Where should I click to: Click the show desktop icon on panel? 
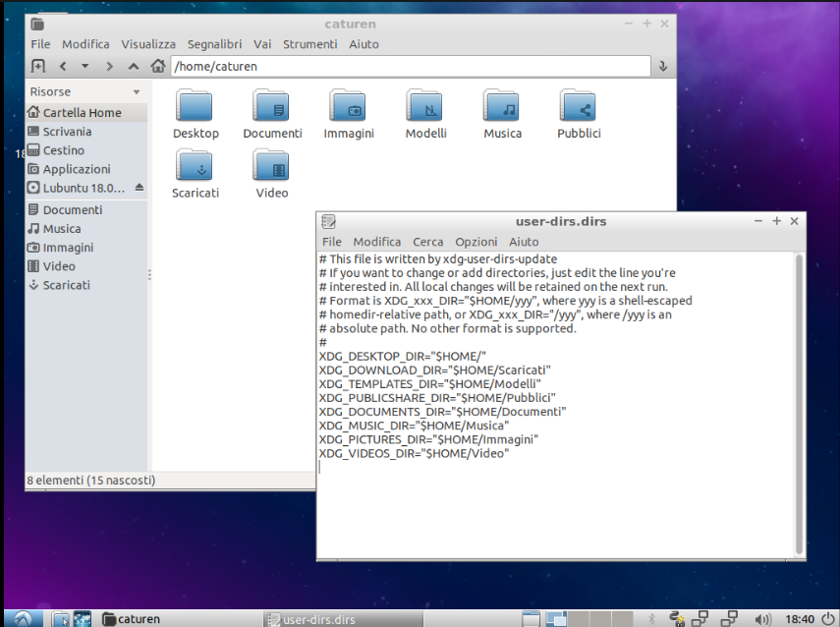click(531, 619)
